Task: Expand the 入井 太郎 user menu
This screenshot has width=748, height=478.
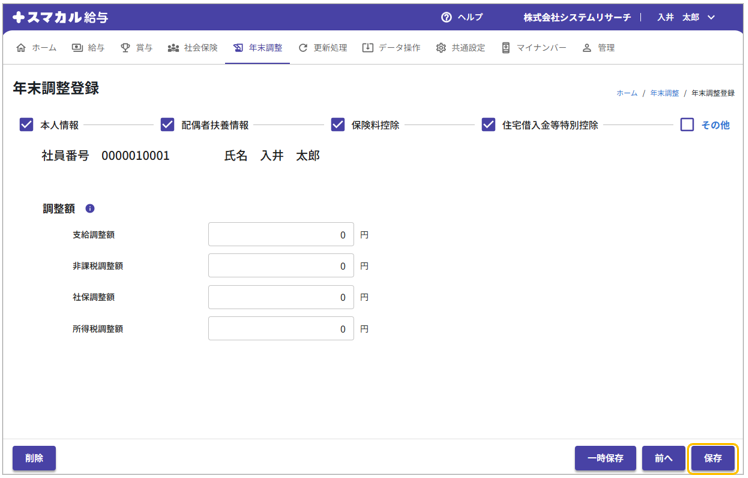Action: 686,17
